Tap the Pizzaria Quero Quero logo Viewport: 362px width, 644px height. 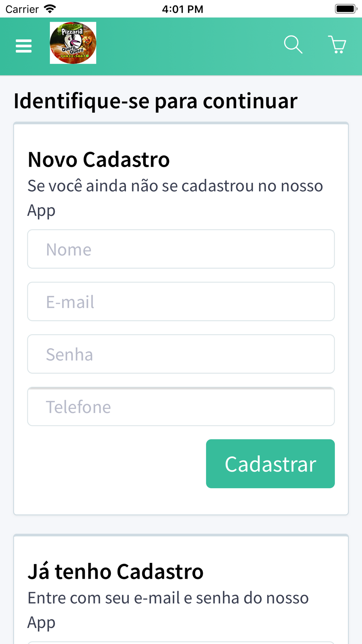73,43
